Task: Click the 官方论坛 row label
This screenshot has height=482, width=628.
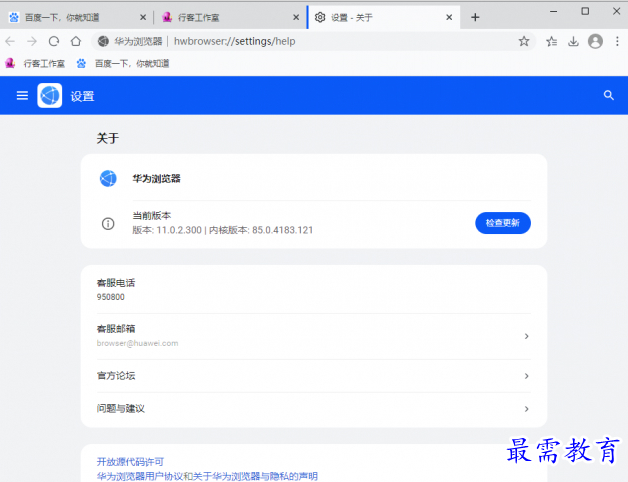Action: [116, 375]
